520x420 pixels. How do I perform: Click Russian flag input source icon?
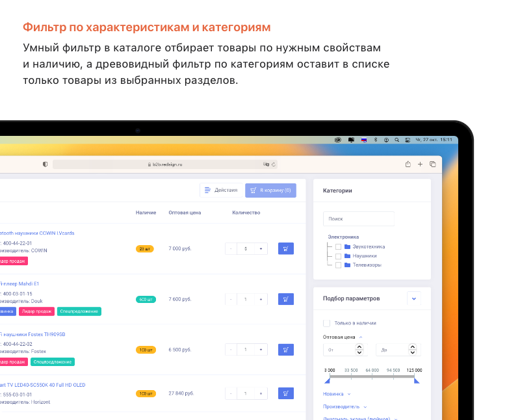[364, 140]
